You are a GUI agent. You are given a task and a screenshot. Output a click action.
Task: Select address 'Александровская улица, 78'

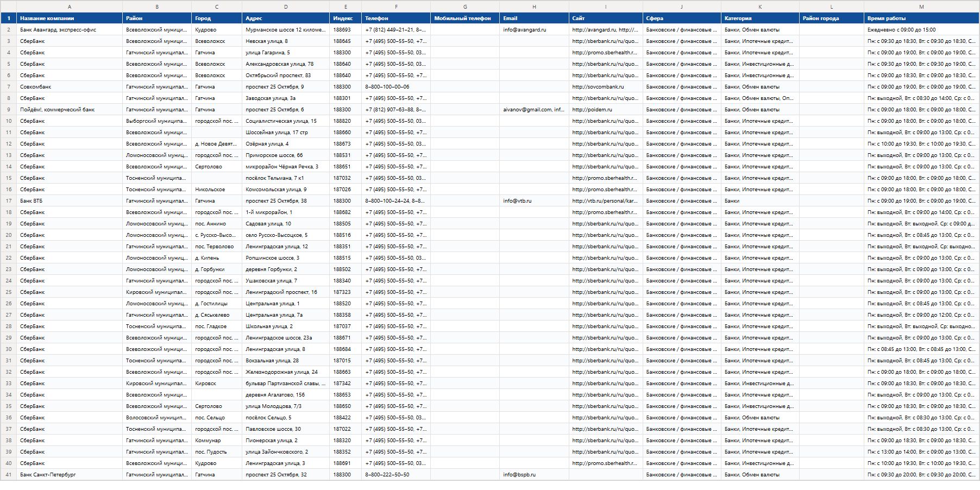pos(286,64)
